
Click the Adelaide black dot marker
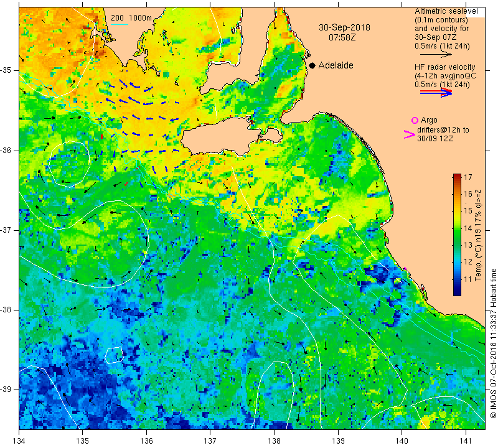click(312, 65)
